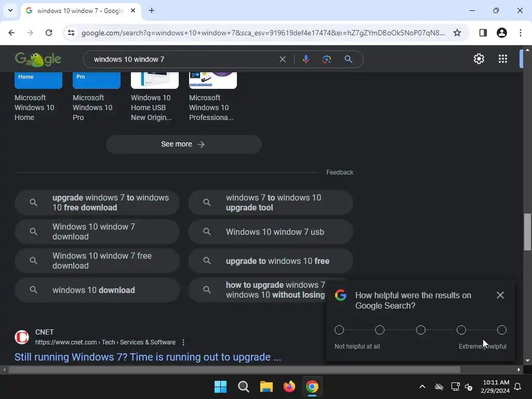Clear the search box text
Screen dimensions: 532x399
tap(282, 59)
